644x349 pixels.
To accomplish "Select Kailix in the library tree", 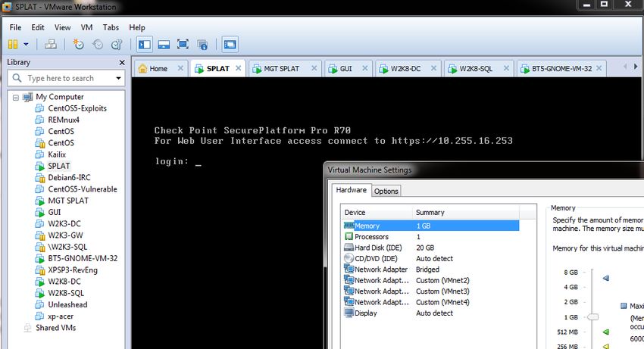I will tap(58, 154).
